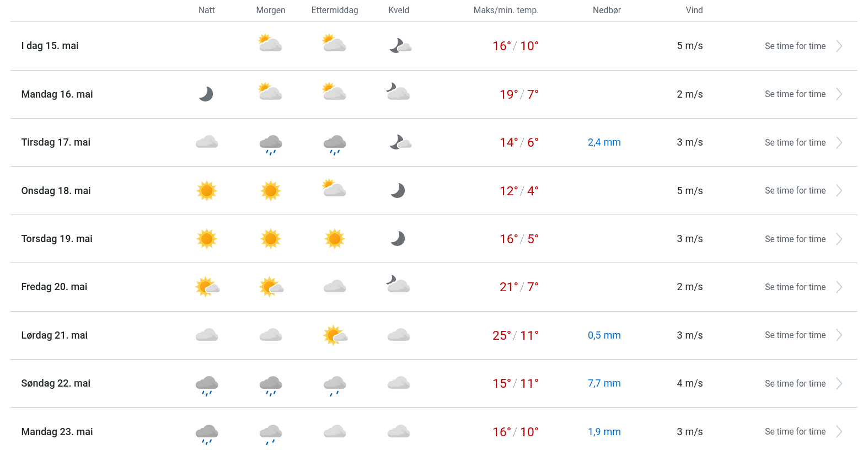Expand Tirsdag 17. mai row chevron
868x455 pixels.
pos(839,143)
